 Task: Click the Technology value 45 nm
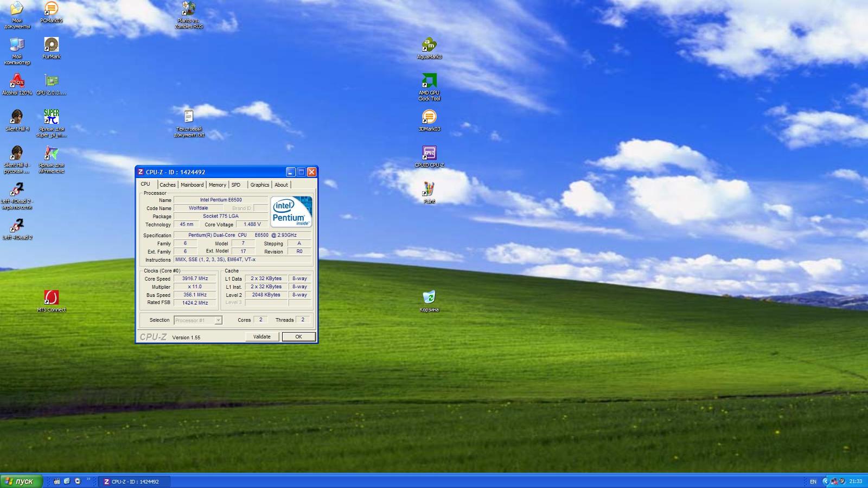pyautogui.click(x=187, y=224)
